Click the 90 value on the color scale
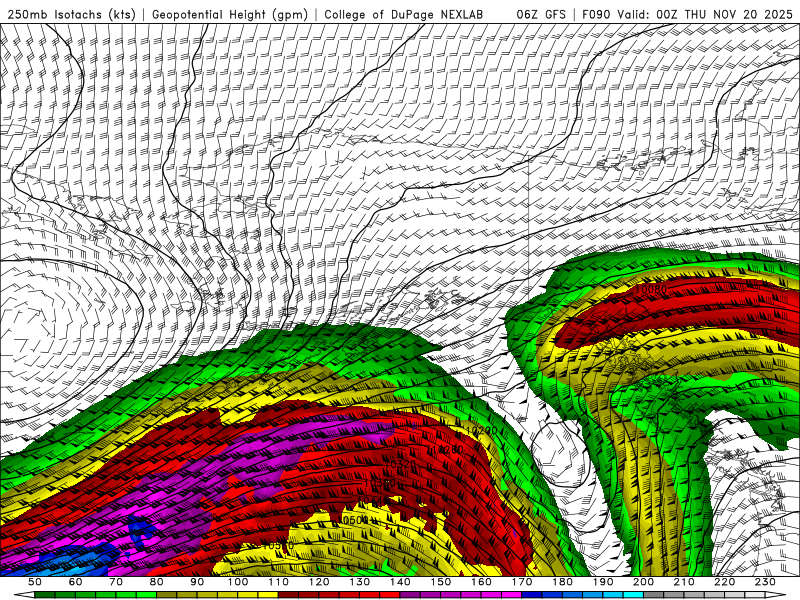Screen dimensions: 800x600 [x=197, y=582]
